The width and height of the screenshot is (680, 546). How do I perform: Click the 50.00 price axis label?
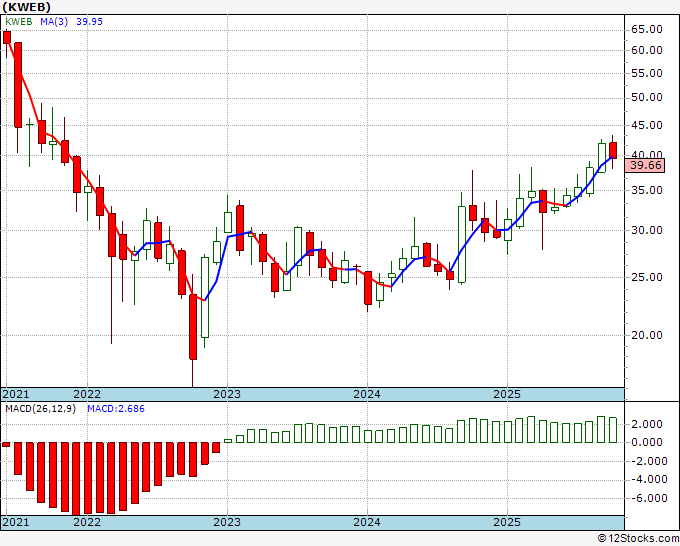click(x=647, y=98)
